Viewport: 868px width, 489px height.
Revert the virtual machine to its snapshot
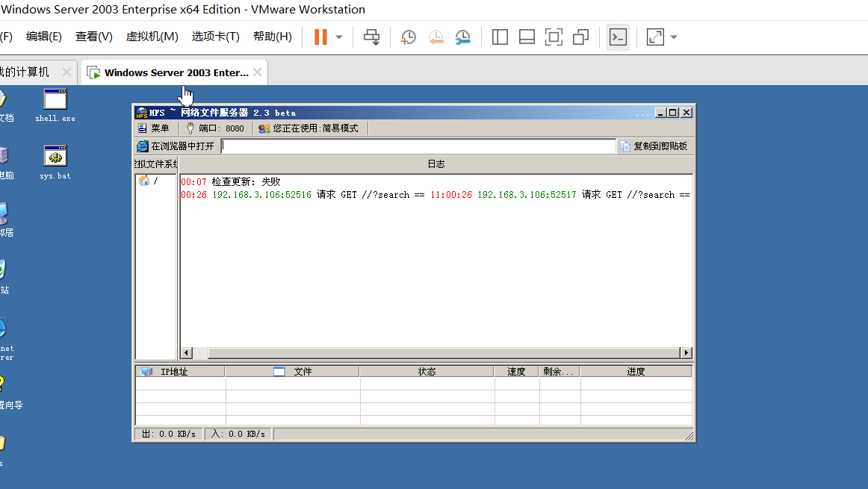pos(435,37)
